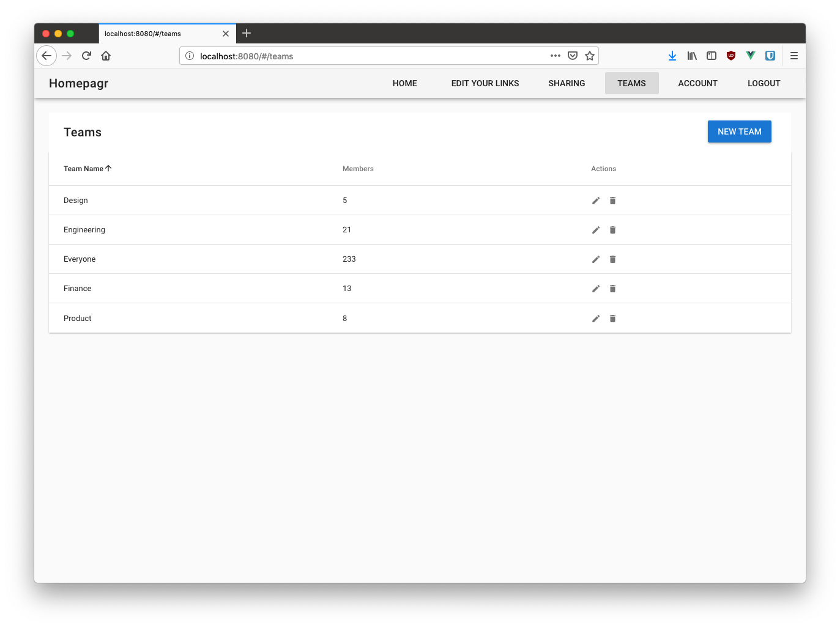Screen dimensions: 840x628
Task: Delete the Finance team
Action: tap(612, 289)
